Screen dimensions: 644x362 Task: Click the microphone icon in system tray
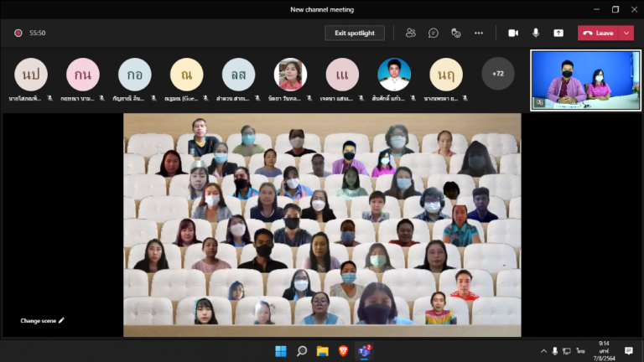555,351
